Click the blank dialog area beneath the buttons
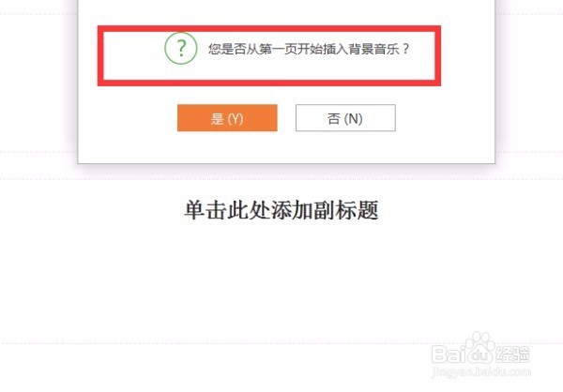The height and width of the screenshot is (392, 563). 286,147
